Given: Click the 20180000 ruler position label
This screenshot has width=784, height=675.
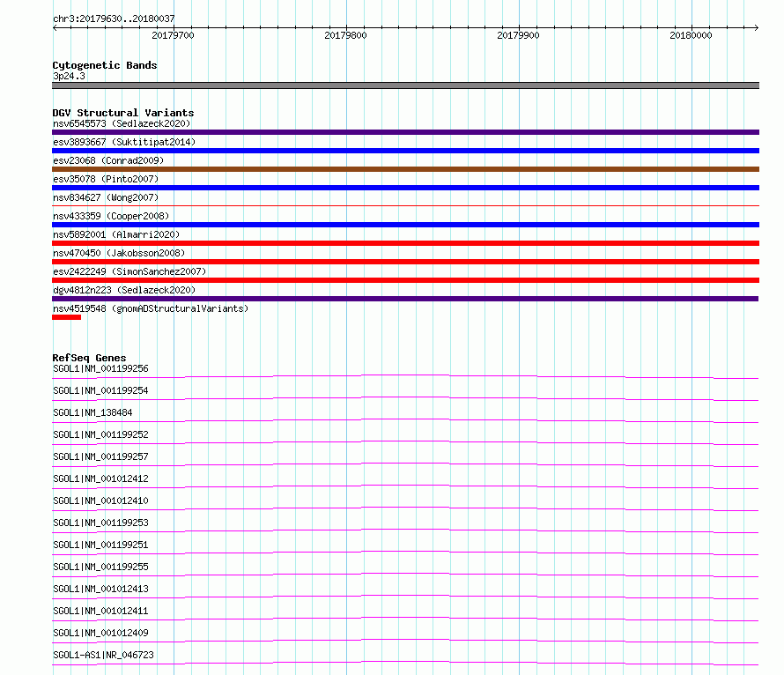Looking at the screenshot, I should (x=691, y=35).
